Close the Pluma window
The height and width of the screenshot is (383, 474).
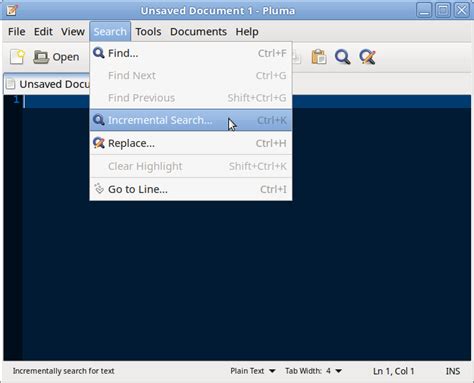click(x=462, y=10)
